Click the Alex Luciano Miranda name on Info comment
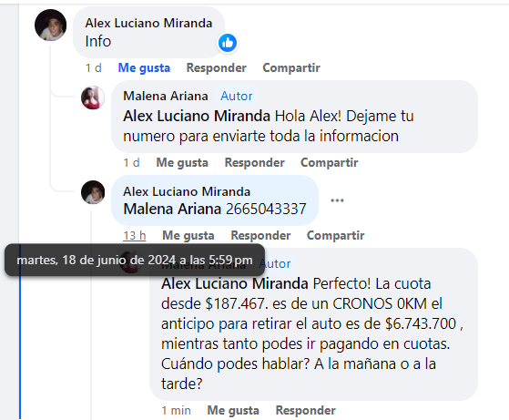This screenshot has height=420, width=509. coord(148,23)
